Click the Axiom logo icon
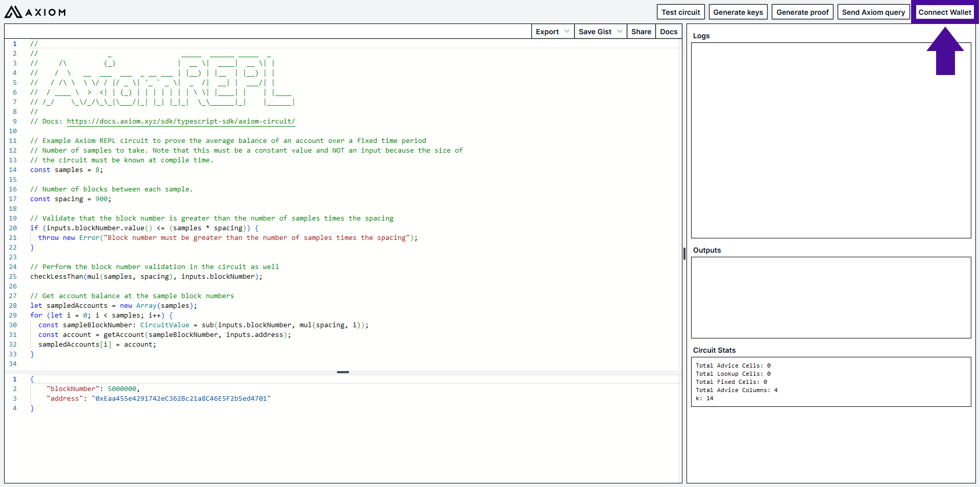 13,12
